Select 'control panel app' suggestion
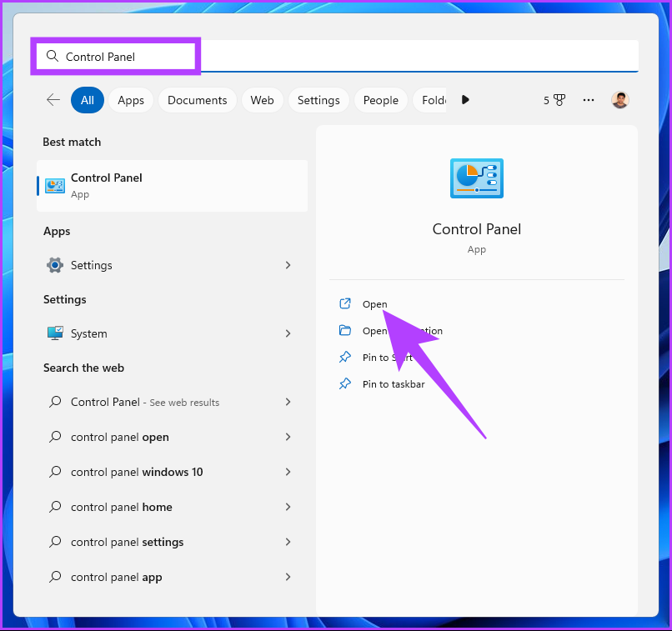Screen dimensions: 672x631 tap(173, 577)
